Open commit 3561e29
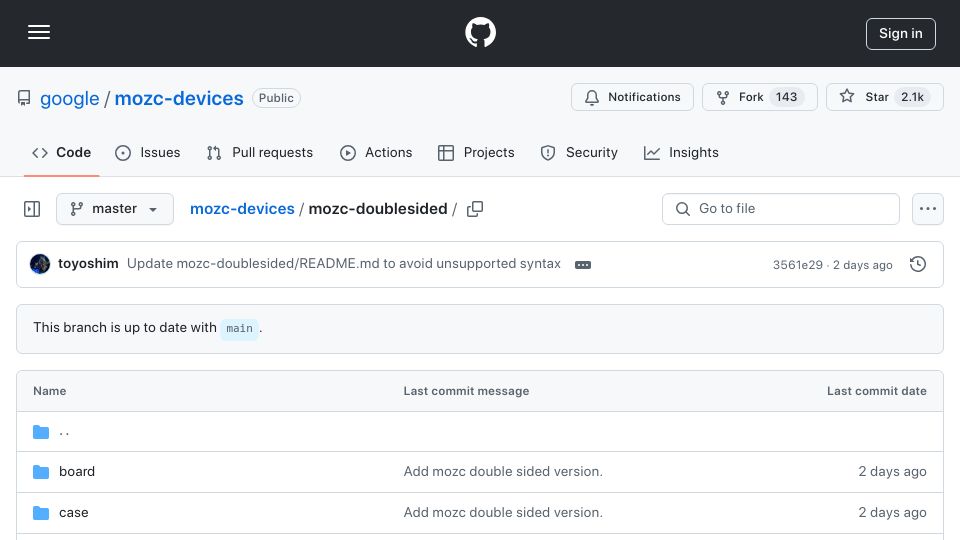Screen dimensions: 960x540 (x=797, y=264)
